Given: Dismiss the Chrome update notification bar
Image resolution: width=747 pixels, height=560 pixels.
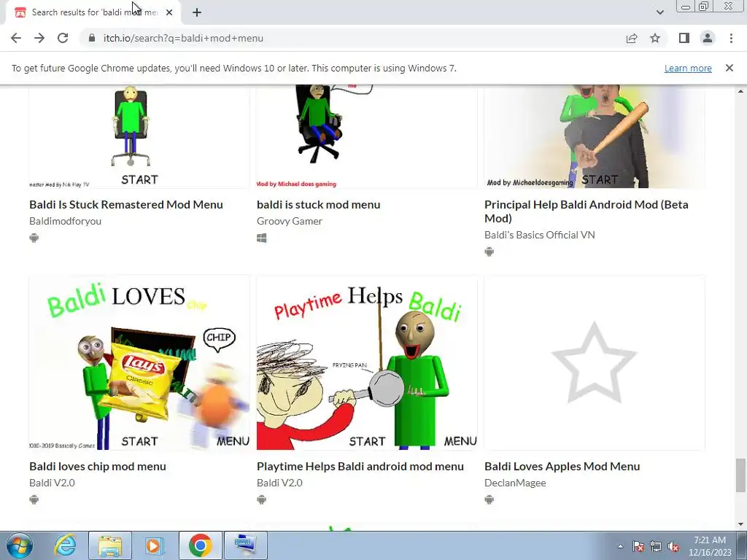Looking at the screenshot, I should 729,68.
